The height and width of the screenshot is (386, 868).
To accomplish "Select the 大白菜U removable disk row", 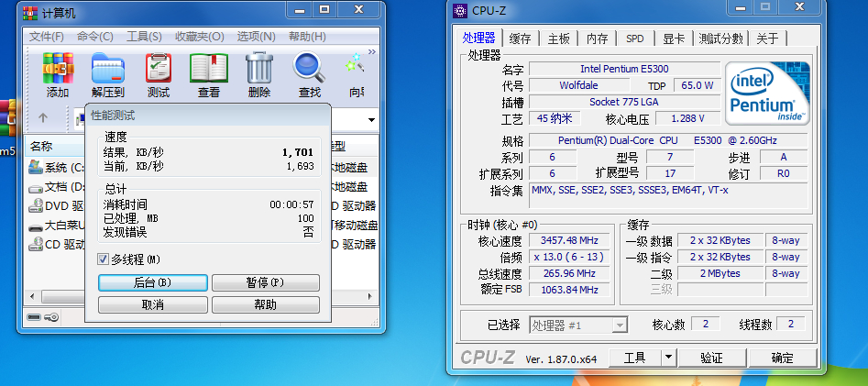I will coord(56,226).
